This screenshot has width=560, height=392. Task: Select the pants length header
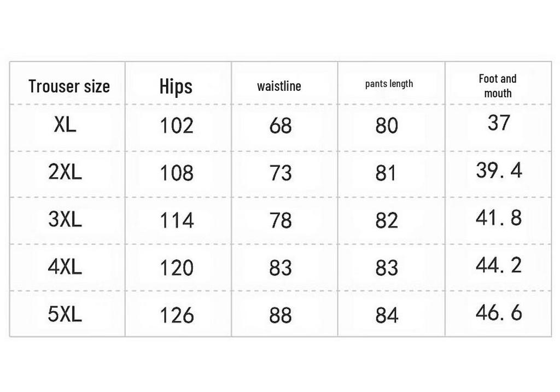pyautogui.click(x=389, y=84)
